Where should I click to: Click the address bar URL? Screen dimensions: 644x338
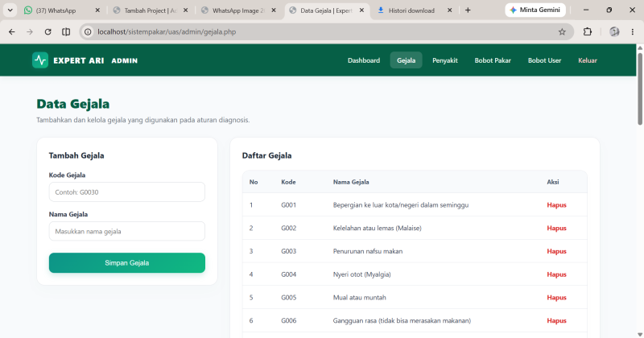[167, 31]
